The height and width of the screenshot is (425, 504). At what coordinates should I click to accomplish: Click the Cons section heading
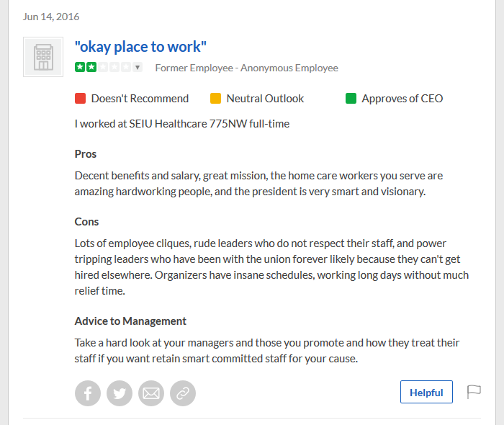(86, 221)
